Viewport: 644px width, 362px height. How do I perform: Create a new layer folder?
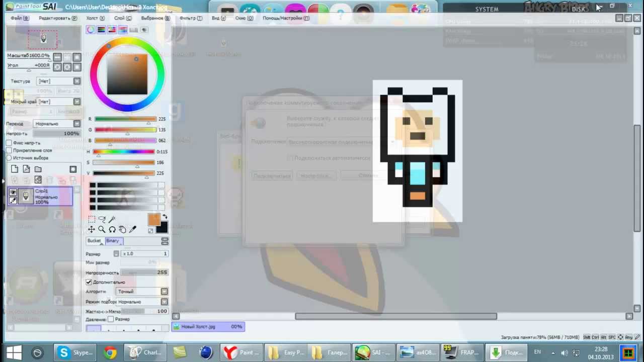click(x=38, y=169)
